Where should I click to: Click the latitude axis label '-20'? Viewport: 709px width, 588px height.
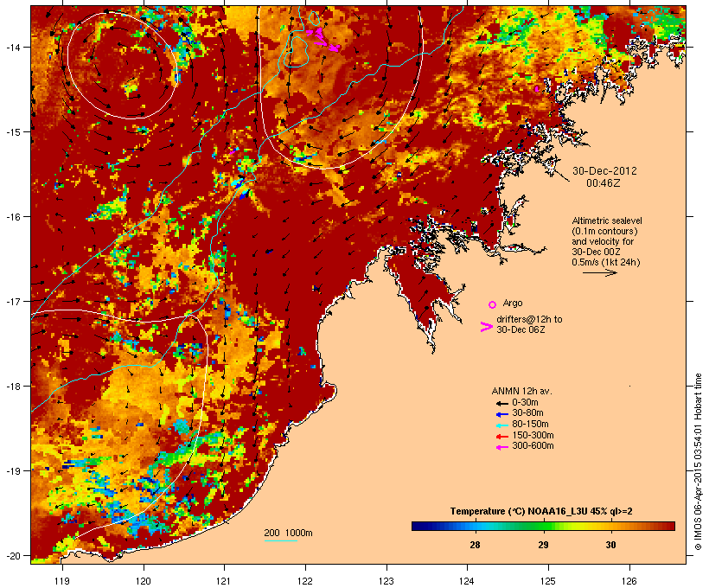(12, 555)
